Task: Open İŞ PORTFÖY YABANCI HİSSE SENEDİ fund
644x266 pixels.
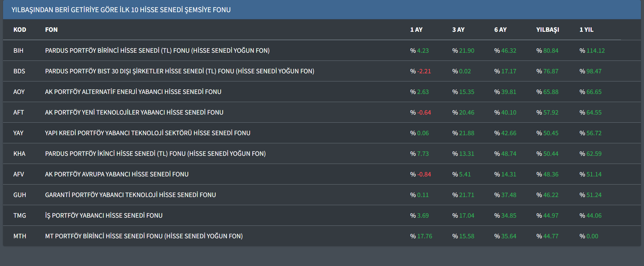Action: point(103,216)
